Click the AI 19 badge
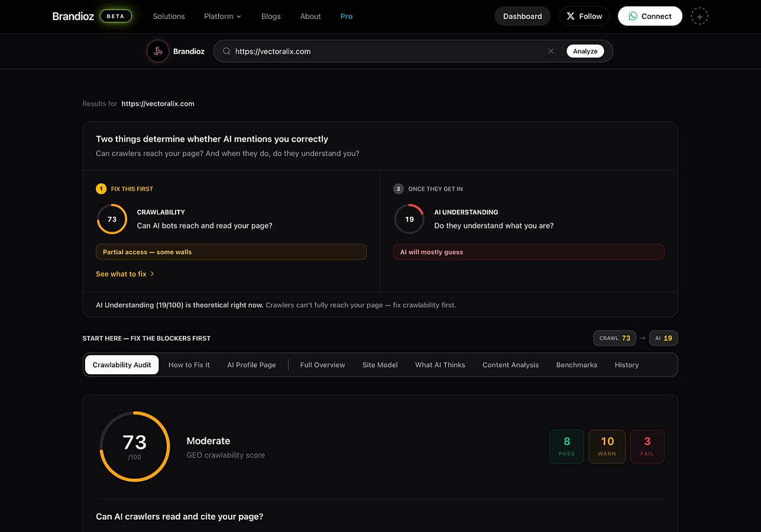761x532 pixels. pos(663,338)
